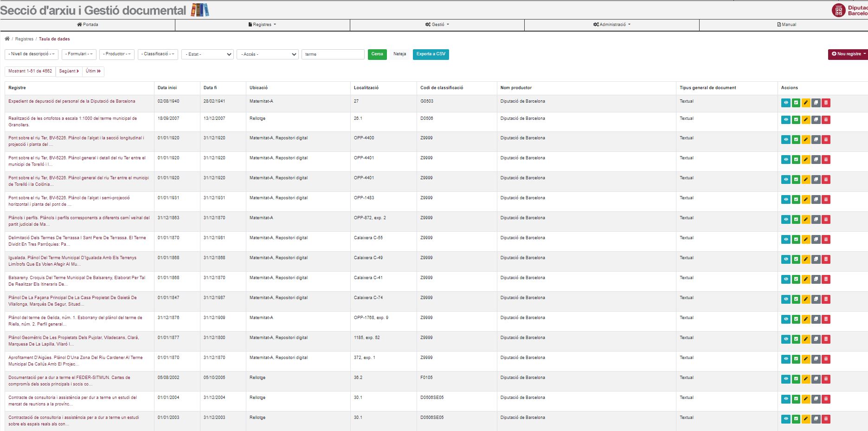
Task: Click the 'D0506SE05' code in Contracte de consultoria row
Action: point(432,398)
